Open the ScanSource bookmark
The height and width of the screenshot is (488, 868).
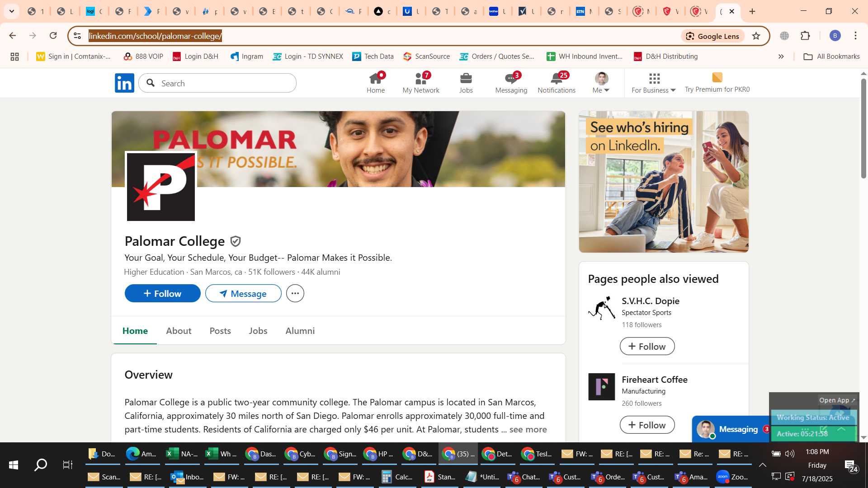[x=427, y=56]
